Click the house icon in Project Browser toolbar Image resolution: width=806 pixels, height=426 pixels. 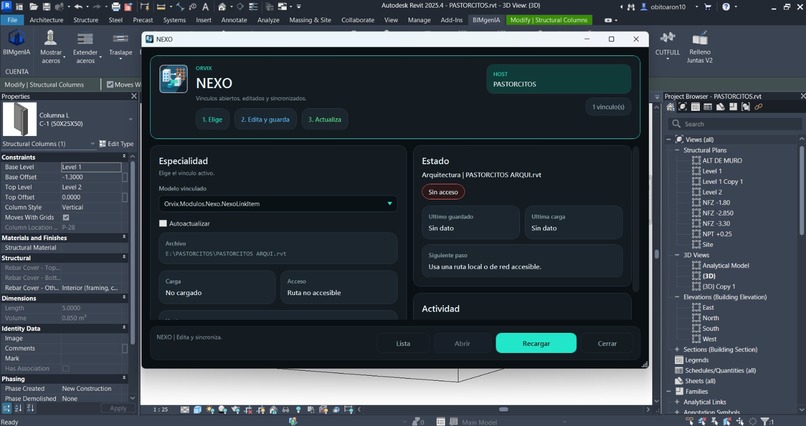coord(670,107)
